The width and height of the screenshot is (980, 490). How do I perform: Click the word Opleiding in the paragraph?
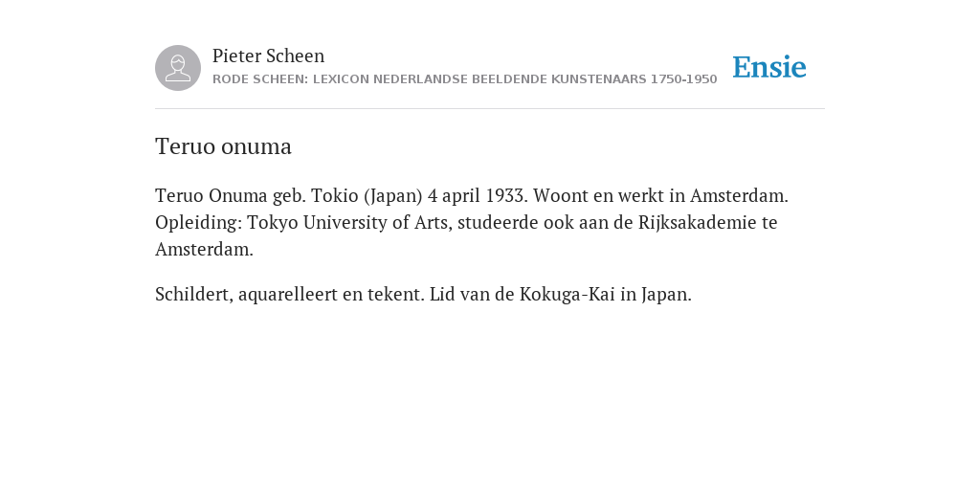(198, 222)
